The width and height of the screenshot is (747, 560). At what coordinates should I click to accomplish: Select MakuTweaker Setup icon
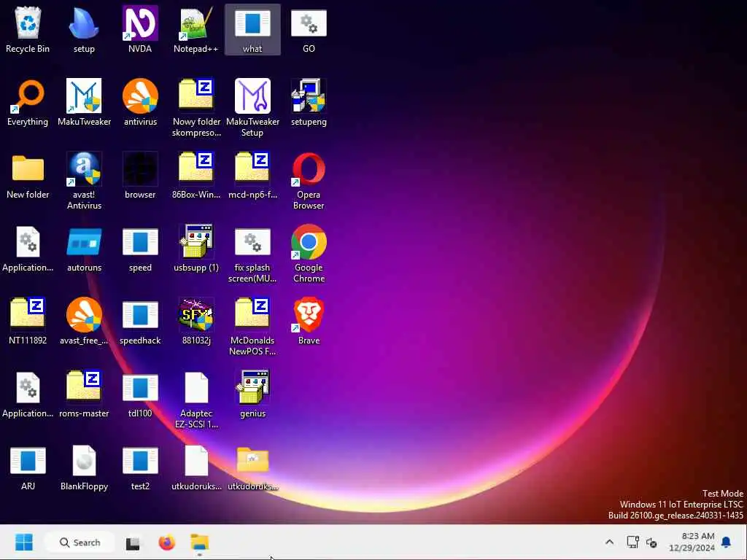click(x=252, y=108)
